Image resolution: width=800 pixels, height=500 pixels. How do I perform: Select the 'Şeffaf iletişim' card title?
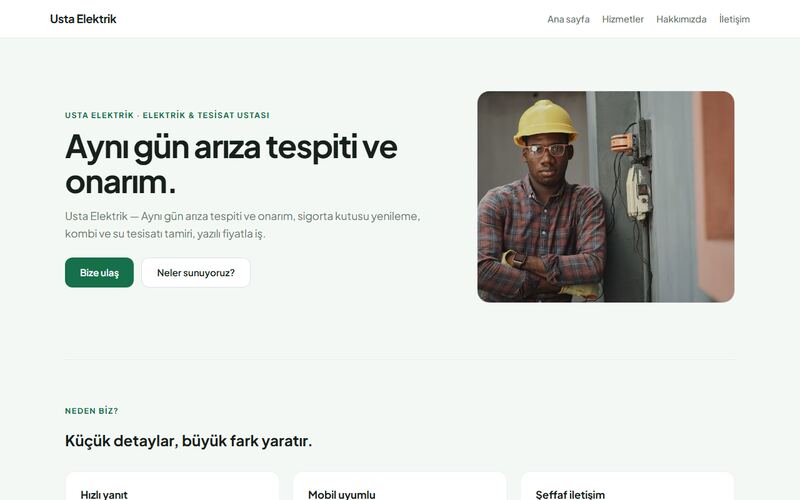(570, 494)
